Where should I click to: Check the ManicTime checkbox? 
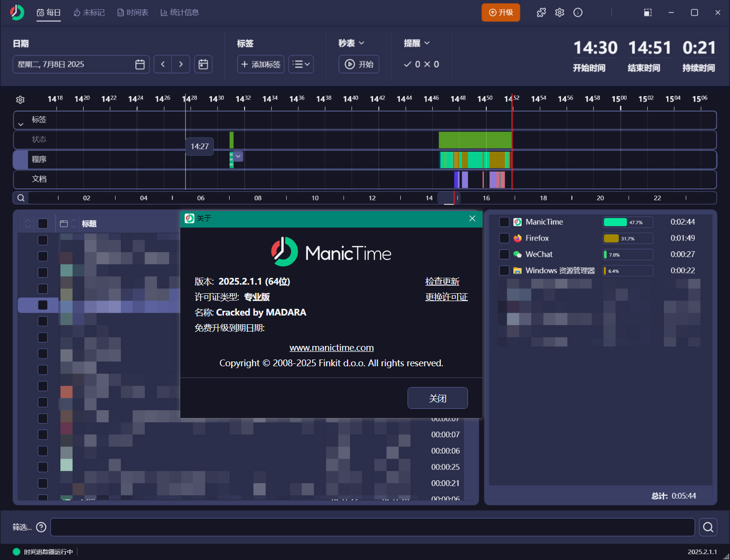[504, 222]
